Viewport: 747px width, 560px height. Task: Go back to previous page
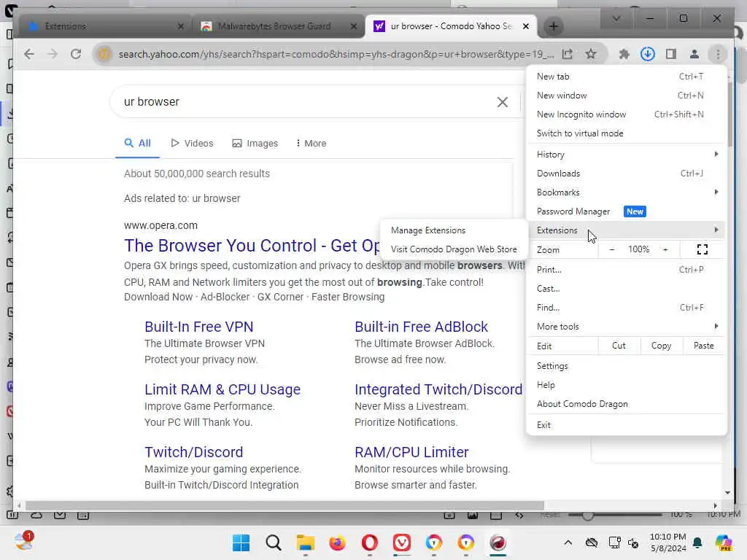point(29,54)
